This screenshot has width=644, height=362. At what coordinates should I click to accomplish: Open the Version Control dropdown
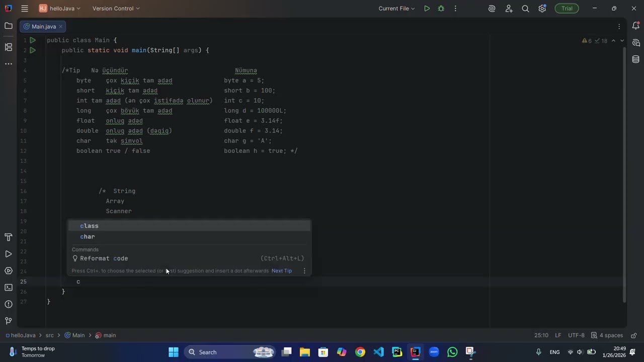116,9
